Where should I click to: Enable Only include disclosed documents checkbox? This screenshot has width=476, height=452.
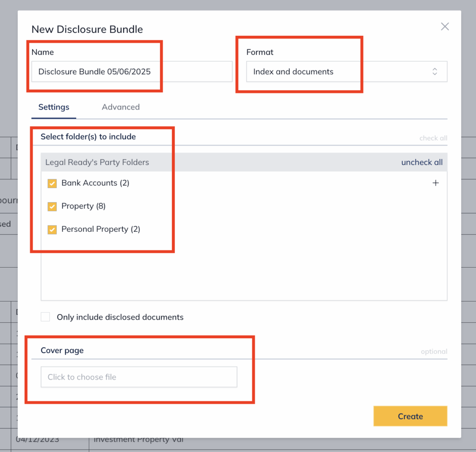pos(46,317)
